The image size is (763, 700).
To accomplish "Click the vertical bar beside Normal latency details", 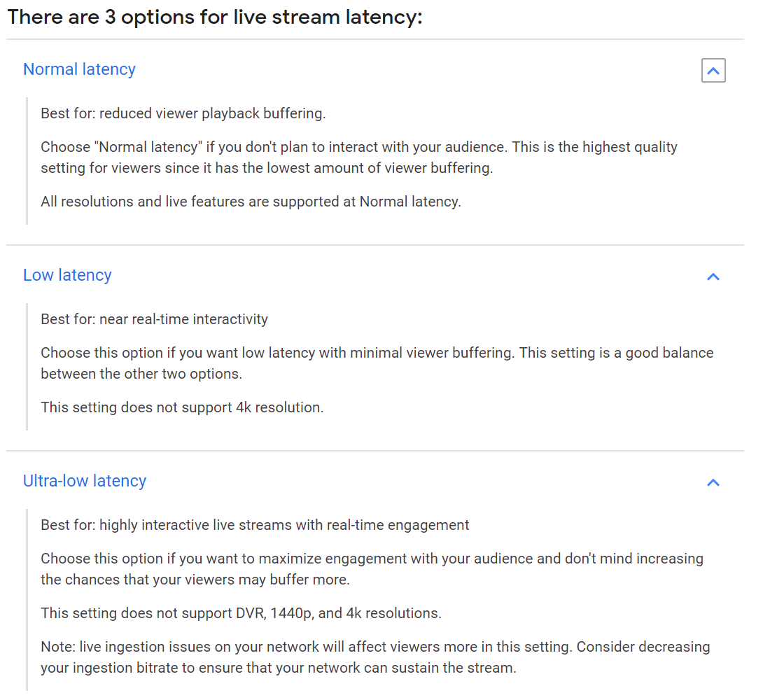I will point(27,161).
